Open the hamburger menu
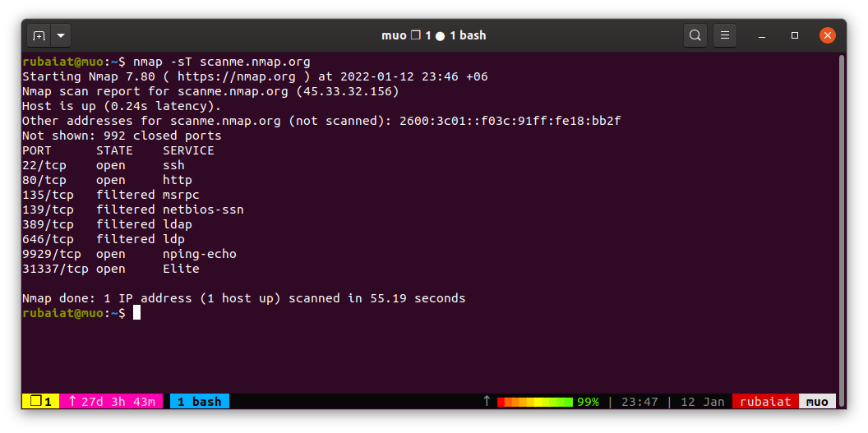Image resolution: width=868 pixels, height=433 pixels. point(724,36)
